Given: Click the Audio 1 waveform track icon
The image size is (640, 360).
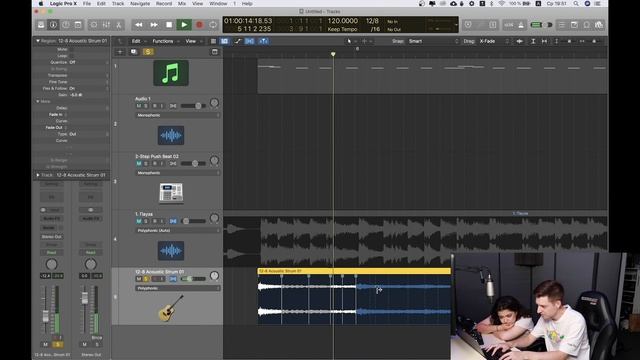Looking at the screenshot, I should point(171,136).
